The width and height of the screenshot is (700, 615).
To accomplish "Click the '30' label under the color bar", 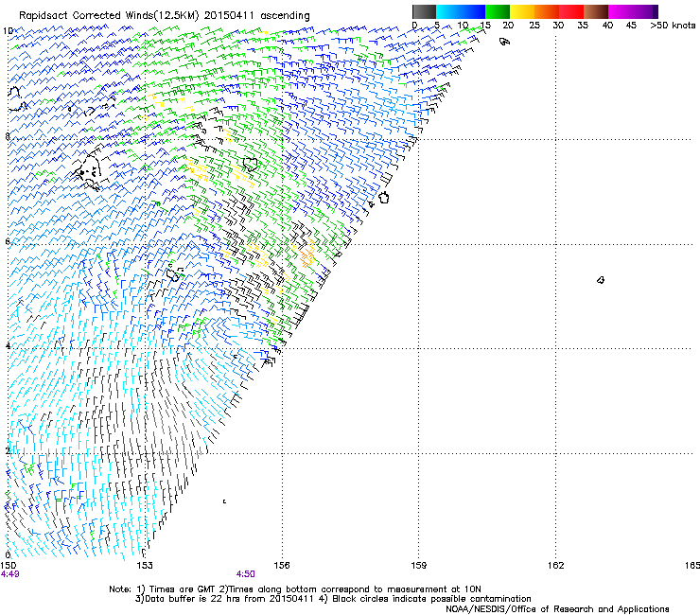I will coord(558,26).
